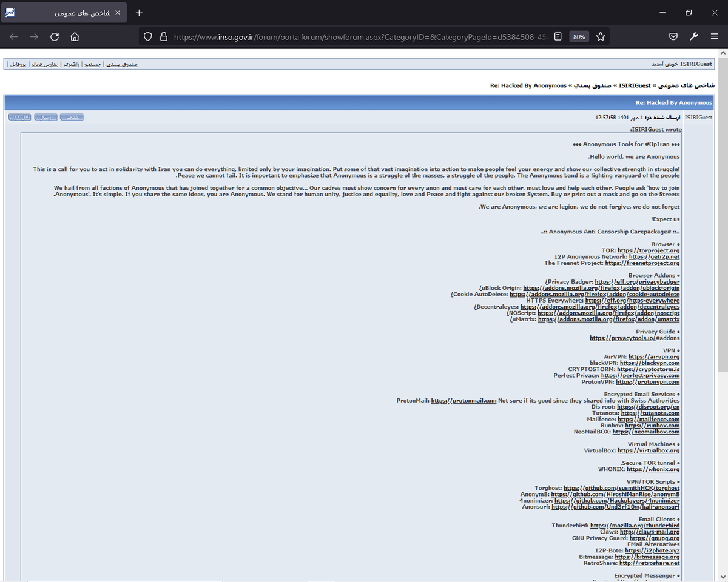Open the protonvpn.com link

pyautogui.click(x=648, y=382)
